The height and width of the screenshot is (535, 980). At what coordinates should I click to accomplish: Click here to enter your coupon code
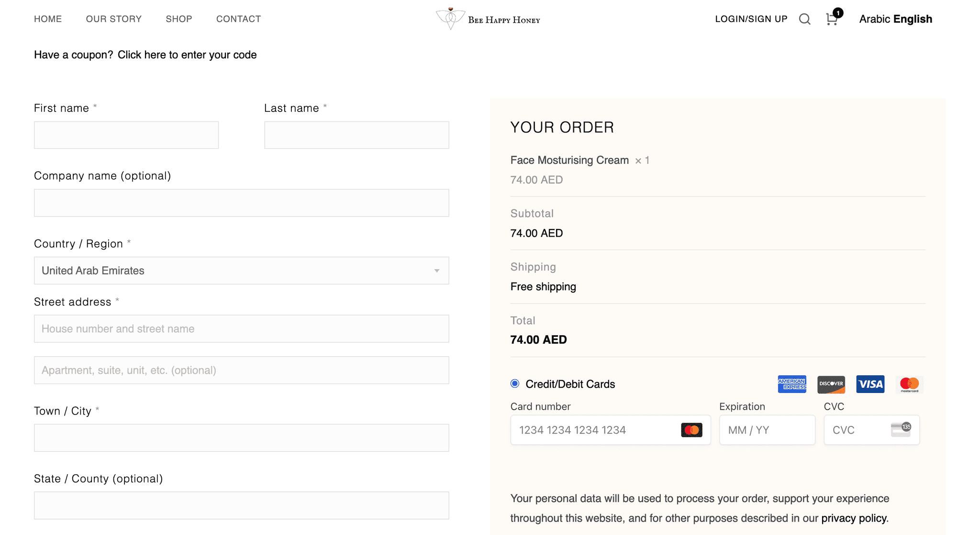[187, 55]
